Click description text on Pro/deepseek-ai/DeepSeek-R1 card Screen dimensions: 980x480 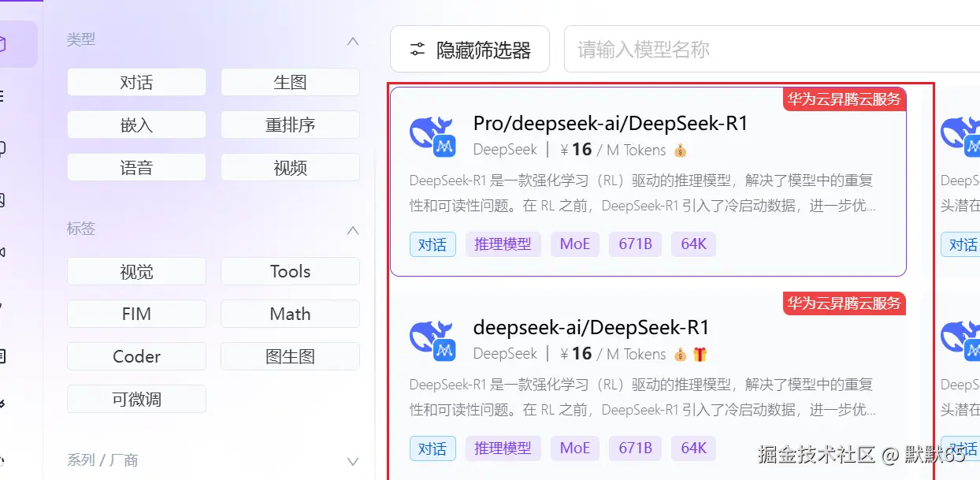[x=642, y=193]
